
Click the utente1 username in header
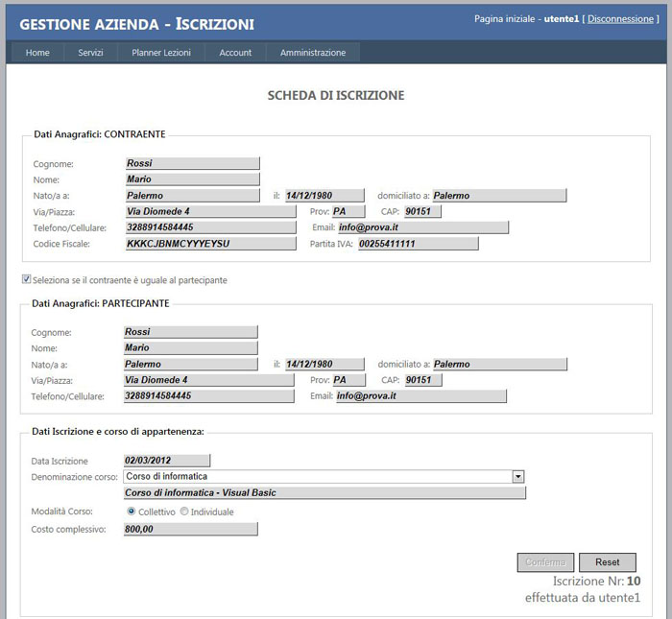pyautogui.click(x=562, y=19)
